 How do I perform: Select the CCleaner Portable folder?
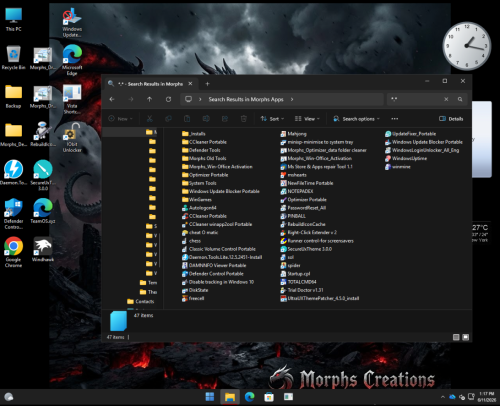point(204,142)
